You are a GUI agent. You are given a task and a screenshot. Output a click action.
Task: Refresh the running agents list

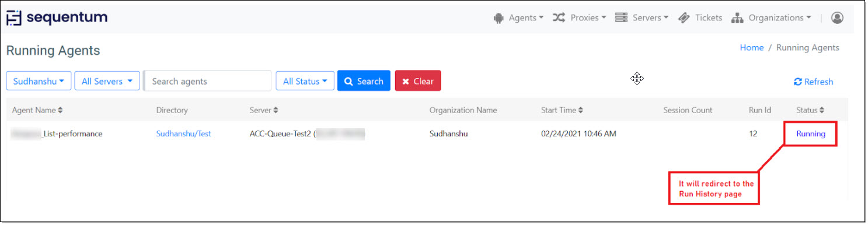(813, 82)
